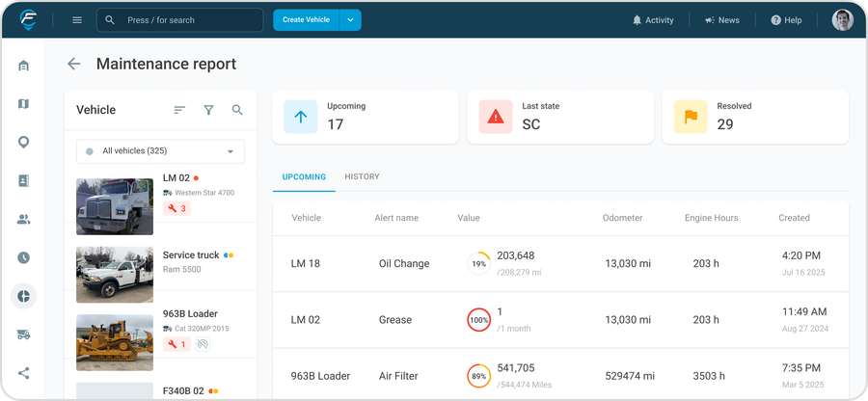Click the 11:49 AM created time
Image resolution: width=868 pixels, height=401 pixels.
tap(804, 311)
